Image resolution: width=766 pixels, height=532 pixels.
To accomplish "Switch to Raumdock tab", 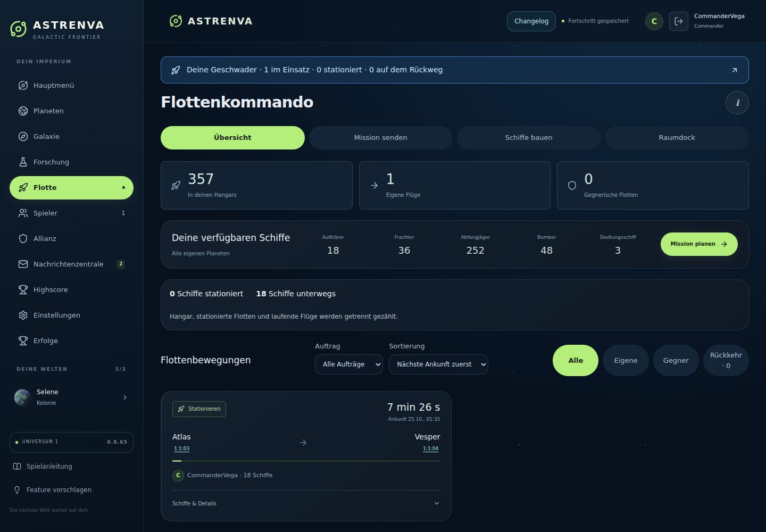I will [677, 138].
